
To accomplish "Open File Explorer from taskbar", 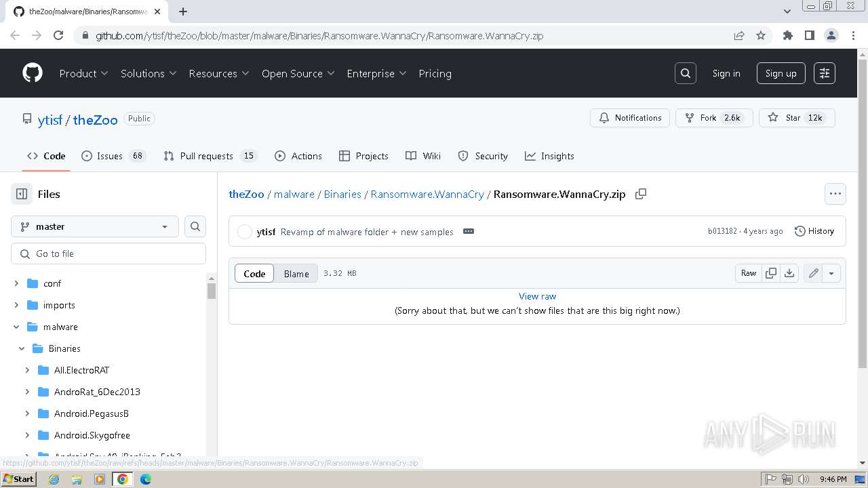I will (x=77, y=479).
